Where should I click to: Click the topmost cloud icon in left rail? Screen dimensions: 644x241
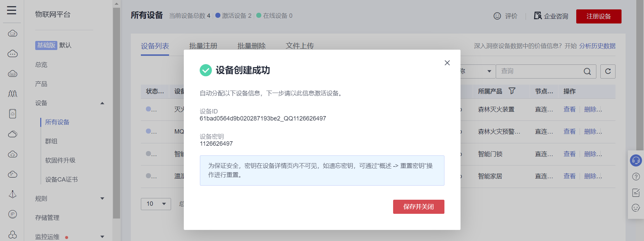click(12, 33)
